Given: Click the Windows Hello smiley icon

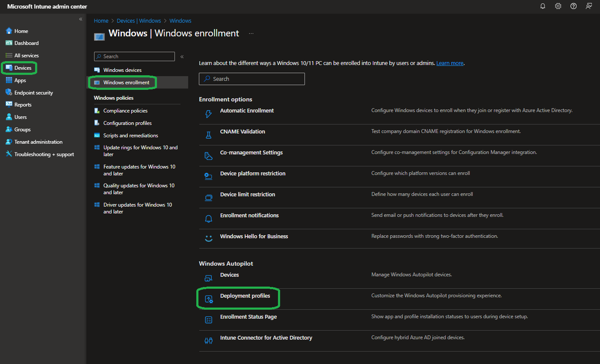Looking at the screenshot, I should (208, 239).
